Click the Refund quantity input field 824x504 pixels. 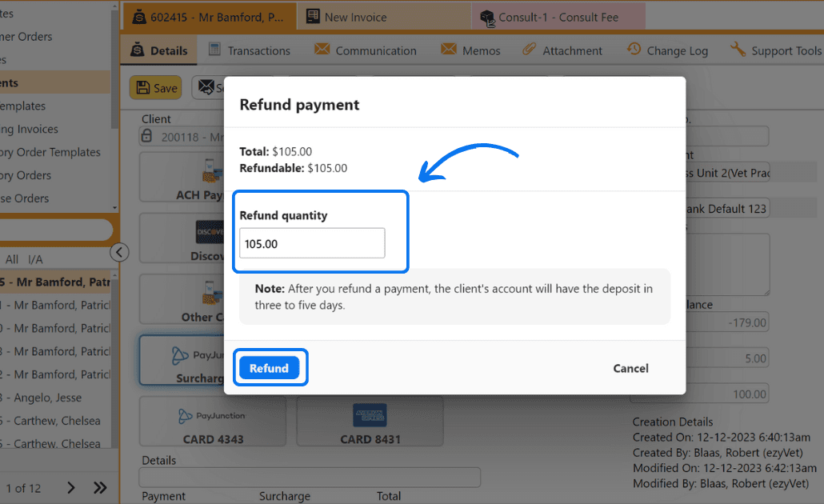click(312, 243)
